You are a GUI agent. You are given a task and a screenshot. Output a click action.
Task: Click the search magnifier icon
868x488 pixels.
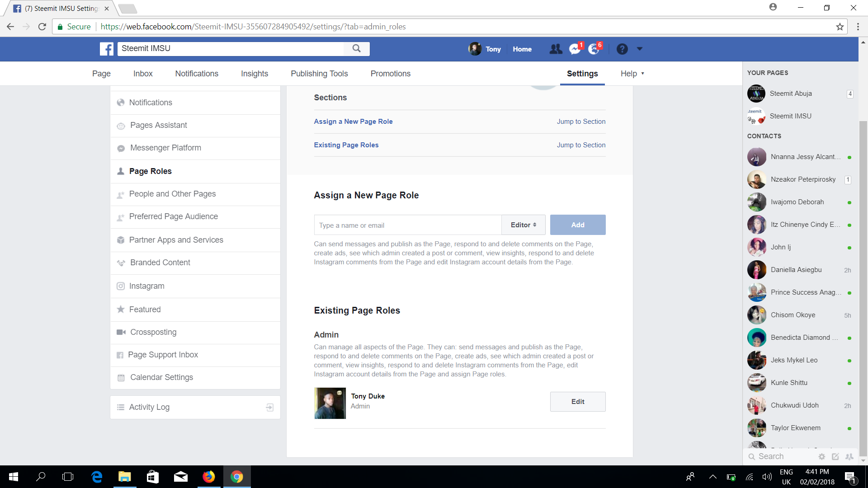click(356, 48)
